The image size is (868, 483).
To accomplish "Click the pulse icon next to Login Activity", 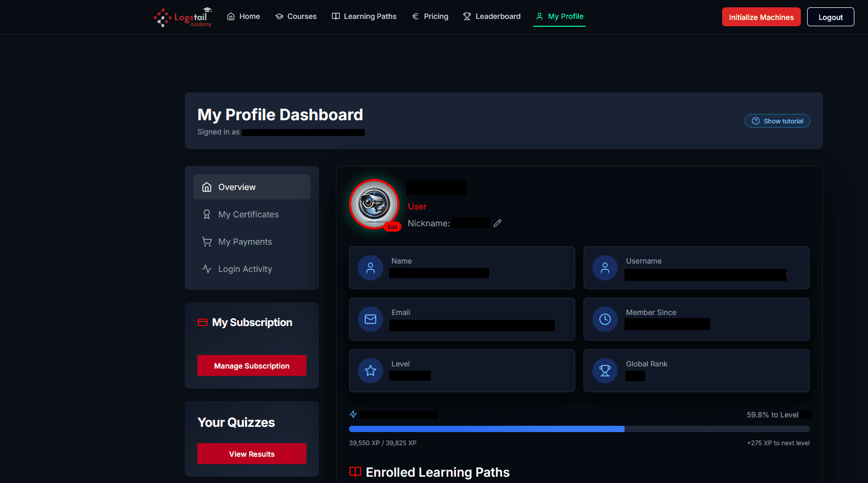I will point(207,269).
